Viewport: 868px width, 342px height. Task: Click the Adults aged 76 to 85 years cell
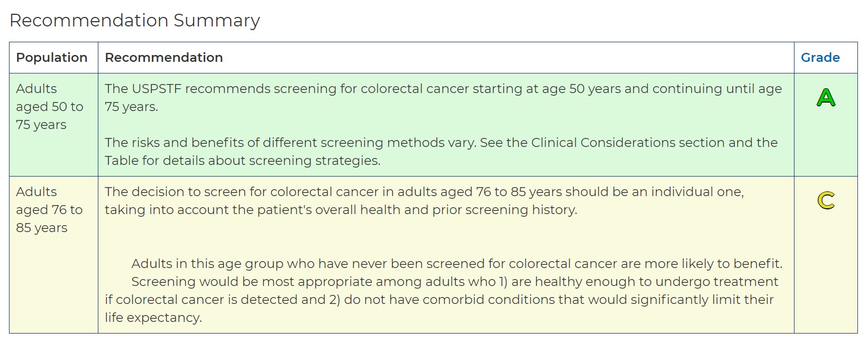tap(53, 255)
